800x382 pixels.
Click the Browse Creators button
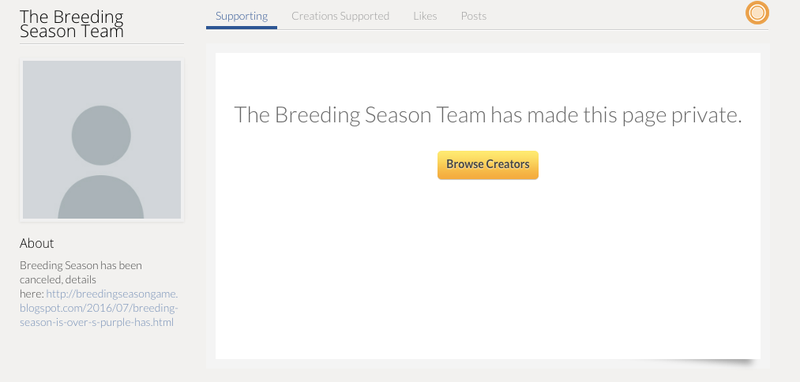coord(488,165)
